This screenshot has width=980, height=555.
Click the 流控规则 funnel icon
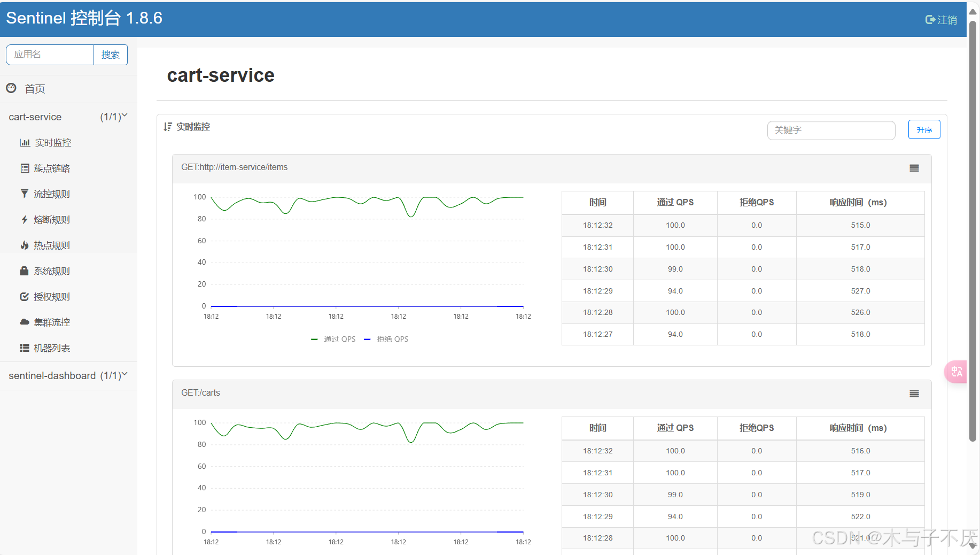tap(25, 194)
